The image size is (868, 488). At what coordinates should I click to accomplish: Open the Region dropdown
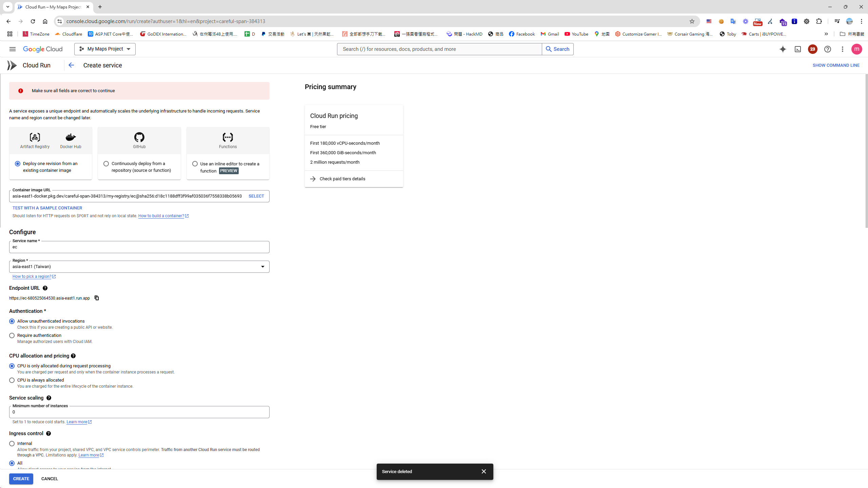tap(262, 267)
